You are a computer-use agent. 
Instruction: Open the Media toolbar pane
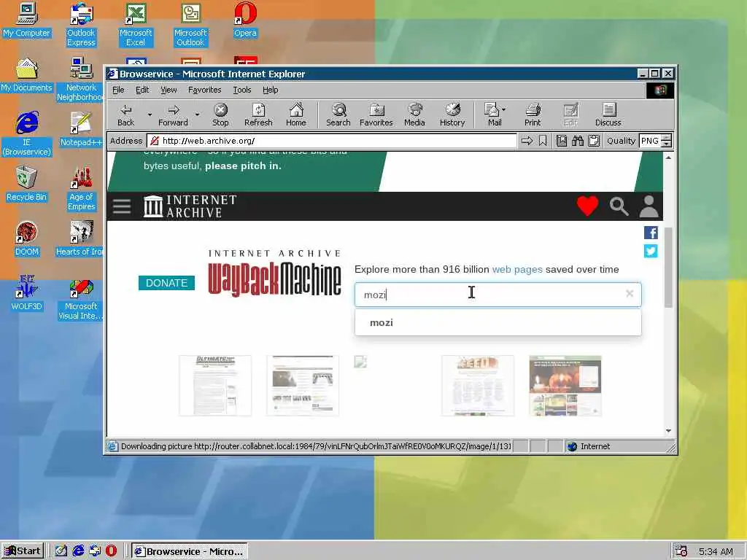pyautogui.click(x=414, y=115)
